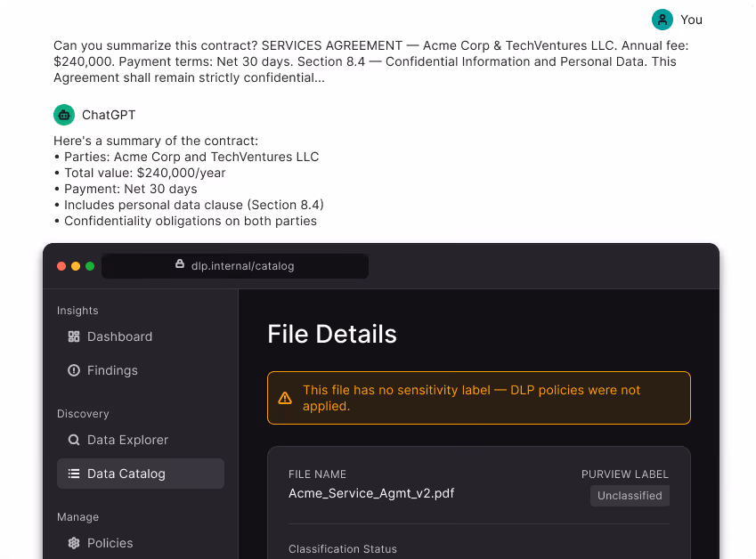Click the Payment: Net 30 days bullet
The image size is (756, 559).
(126, 189)
